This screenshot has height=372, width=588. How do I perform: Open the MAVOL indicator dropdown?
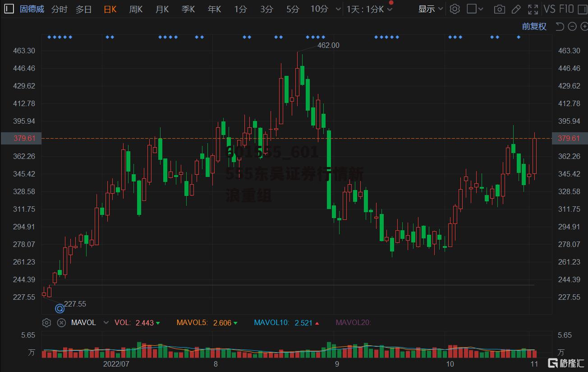(106, 322)
